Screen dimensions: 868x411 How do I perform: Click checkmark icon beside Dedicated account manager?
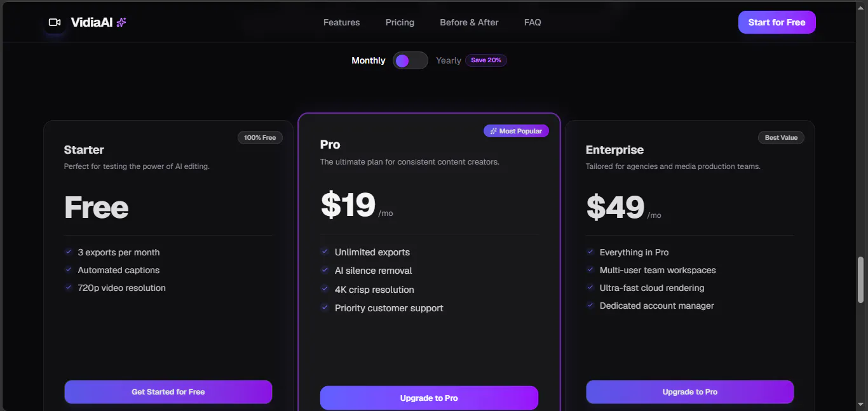(590, 305)
